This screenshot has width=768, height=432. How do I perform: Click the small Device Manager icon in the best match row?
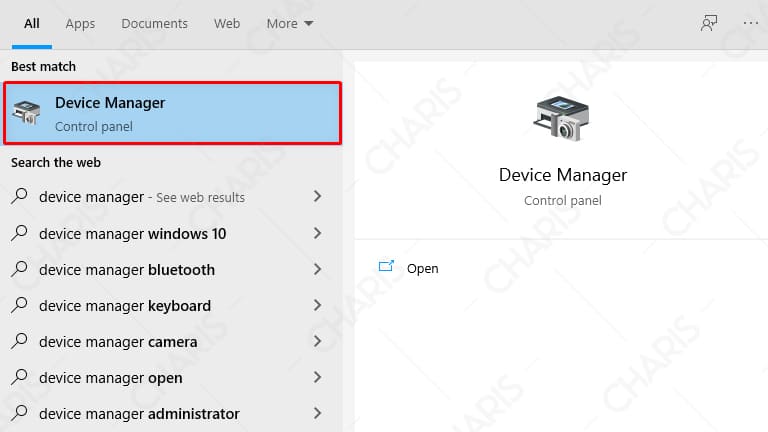click(x=26, y=112)
